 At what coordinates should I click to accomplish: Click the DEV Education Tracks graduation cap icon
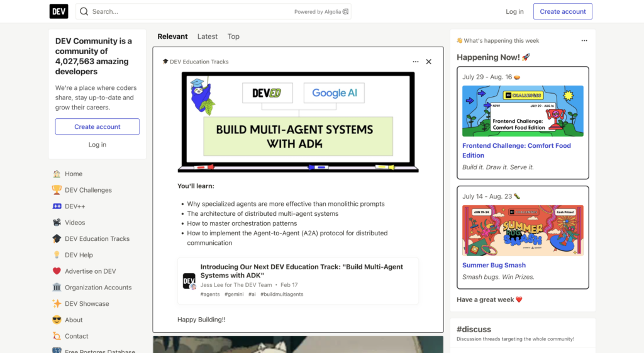(x=57, y=238)
